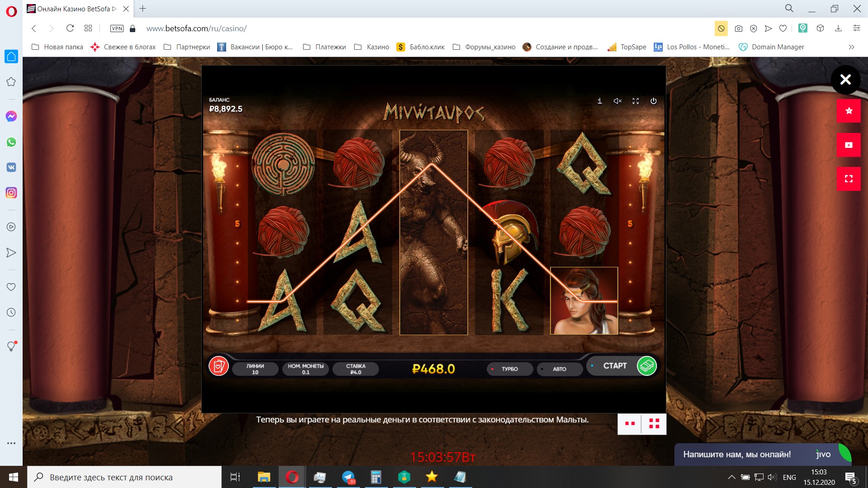
Task: Switch to four-game grid layout view
Action: (654, 424)
